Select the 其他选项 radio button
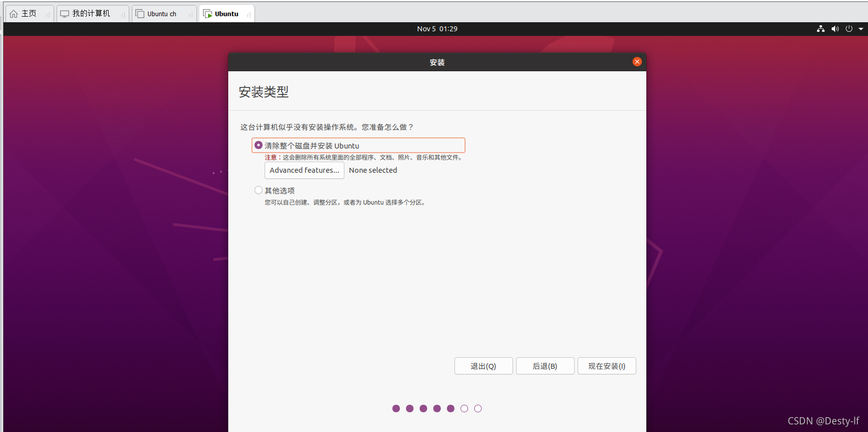The width and height of the screenshot is (868, 432). coord(259,190)
